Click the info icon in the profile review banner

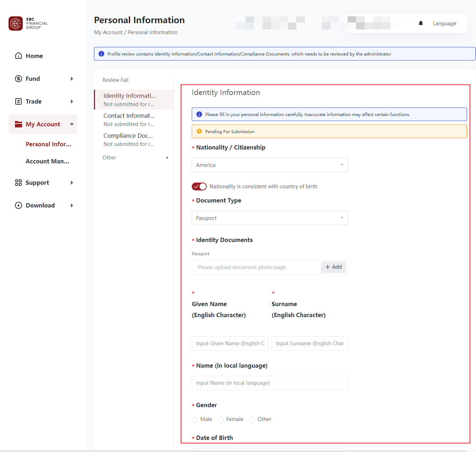101,54
